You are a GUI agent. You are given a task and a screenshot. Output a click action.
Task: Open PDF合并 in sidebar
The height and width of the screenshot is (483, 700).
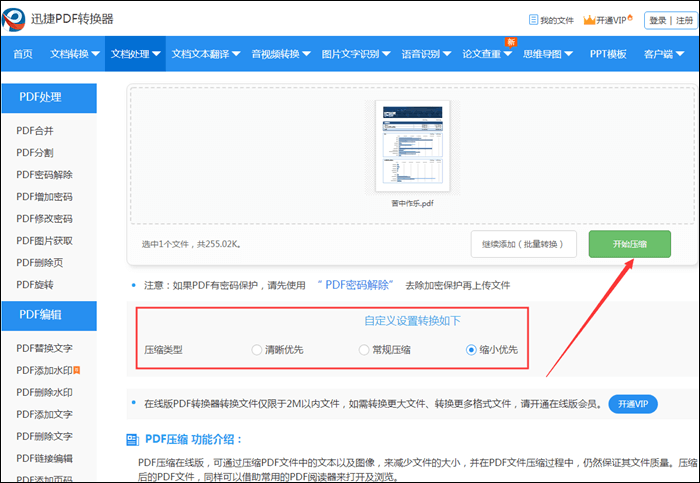(35, 131)
